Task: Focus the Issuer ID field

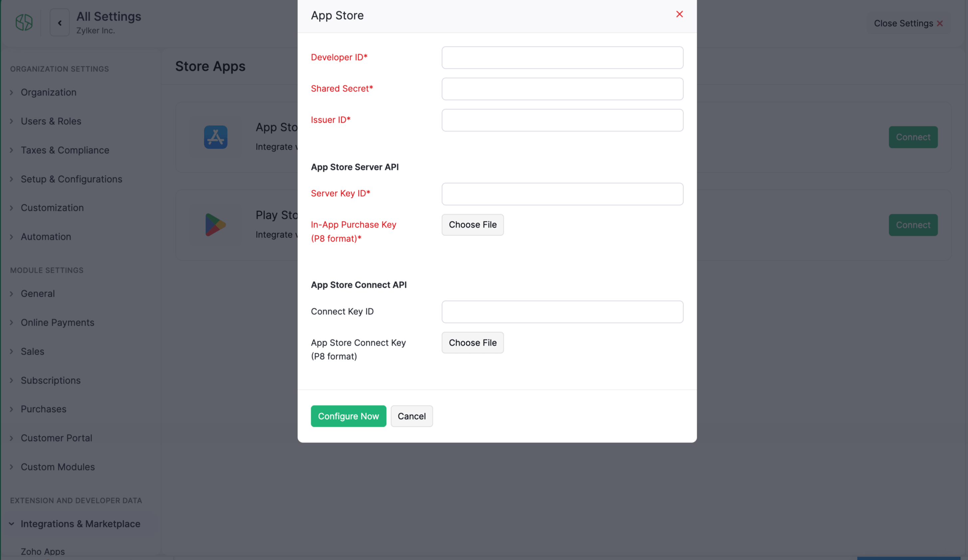Action: tap(562, 120)
